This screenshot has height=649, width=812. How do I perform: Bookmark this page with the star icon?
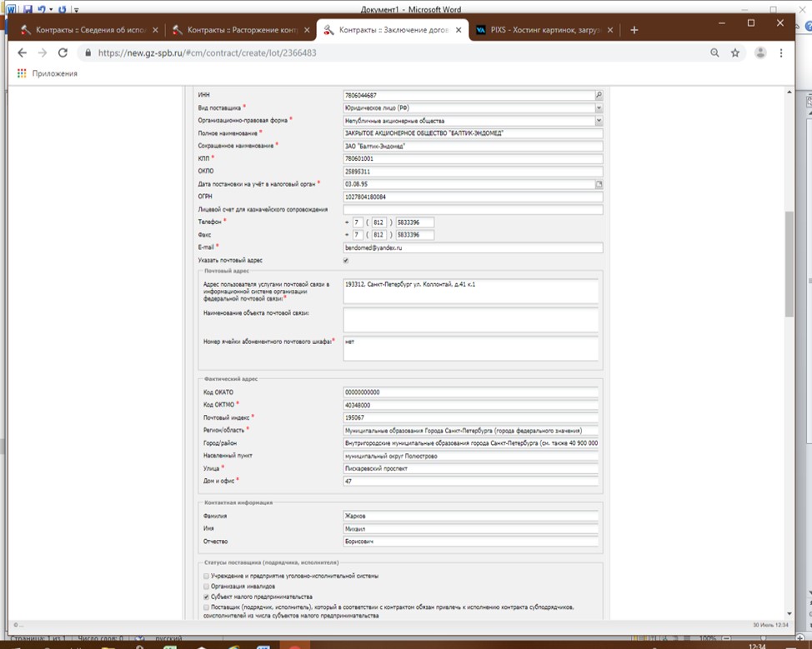[x=734, y=52]
